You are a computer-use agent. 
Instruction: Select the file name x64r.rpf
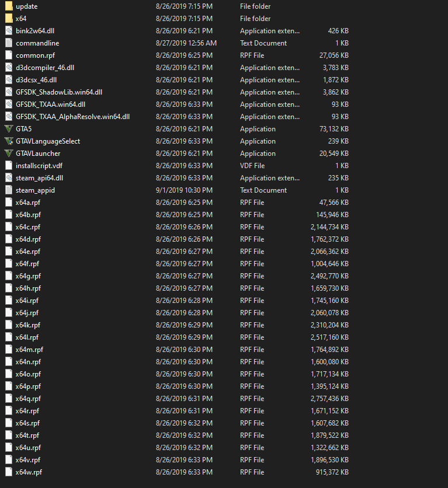27,411
